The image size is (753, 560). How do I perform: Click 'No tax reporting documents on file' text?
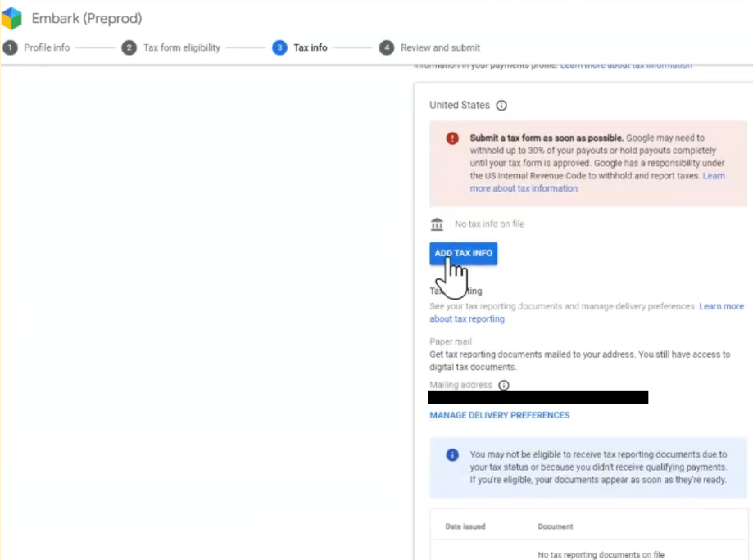click(x=601, y=555)
